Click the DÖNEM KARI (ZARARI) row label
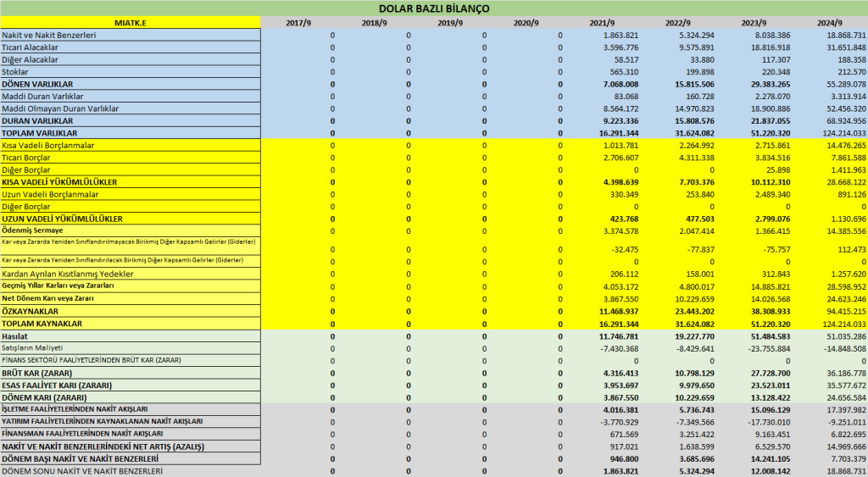The image size is (868, 477). pyautogui.click(x=44, y=397)
